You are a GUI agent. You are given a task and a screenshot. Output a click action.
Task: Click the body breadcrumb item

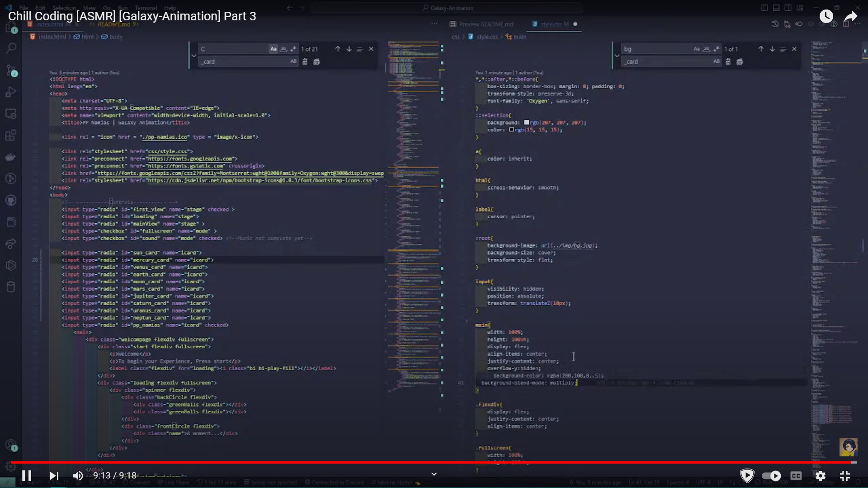tap(116, 37)
